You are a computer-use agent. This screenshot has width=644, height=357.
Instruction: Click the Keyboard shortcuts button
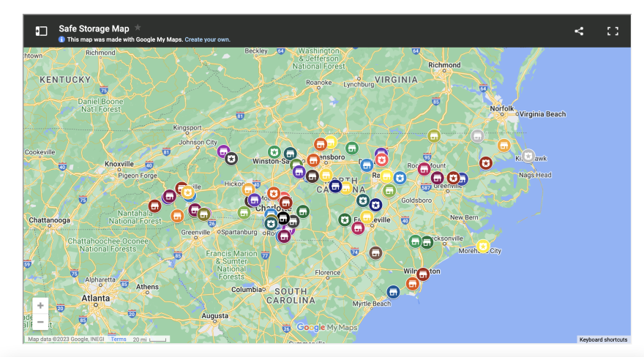tap(603, 339)
